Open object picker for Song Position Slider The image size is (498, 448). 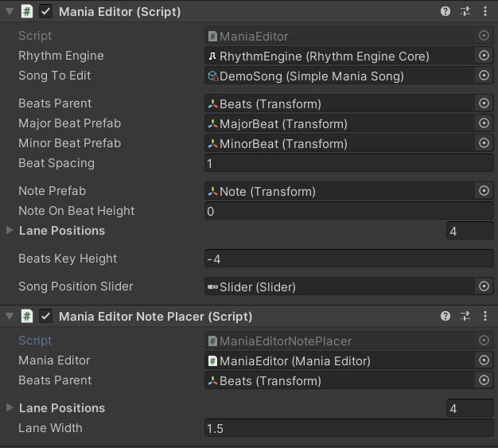click(x=484, y=286)
